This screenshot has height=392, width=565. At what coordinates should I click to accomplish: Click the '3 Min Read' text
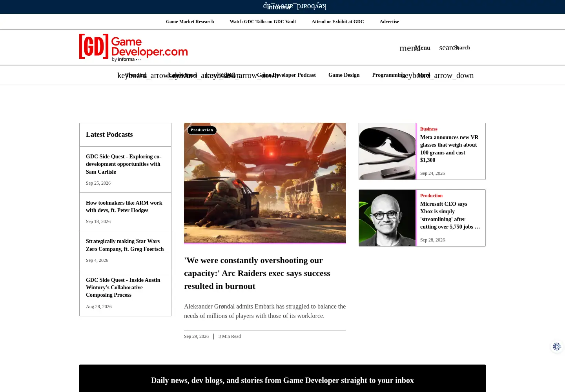tap(230, 336)
